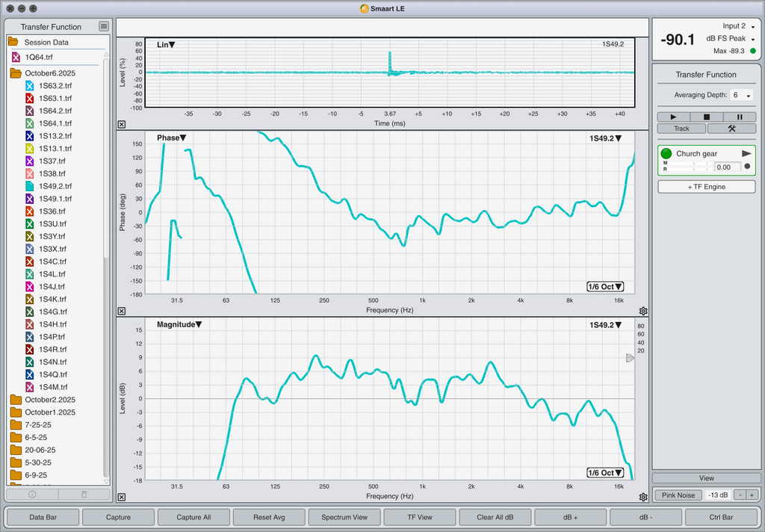Screen dimensions: 765x532
Task: Collapse the October6.2025 folder
Action: [x=15, y=73]
